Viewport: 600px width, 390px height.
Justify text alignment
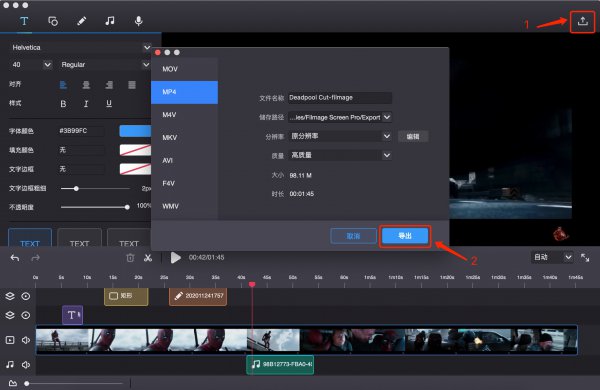(x=132, y=85)
